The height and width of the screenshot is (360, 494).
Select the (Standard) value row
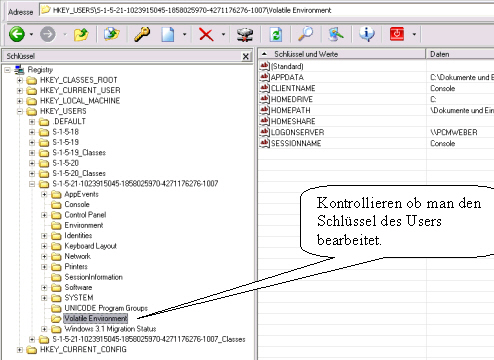pyautogui.click(x=287, y=66)
